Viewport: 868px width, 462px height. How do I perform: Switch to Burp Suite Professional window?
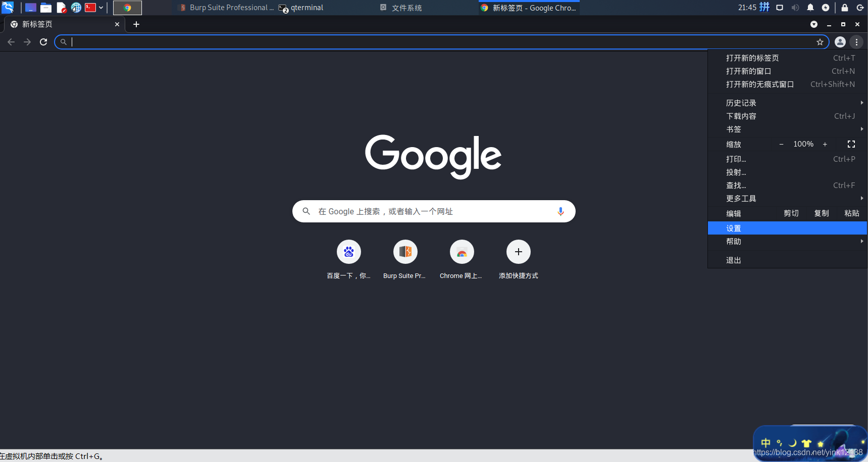click(x=227, y=8)
